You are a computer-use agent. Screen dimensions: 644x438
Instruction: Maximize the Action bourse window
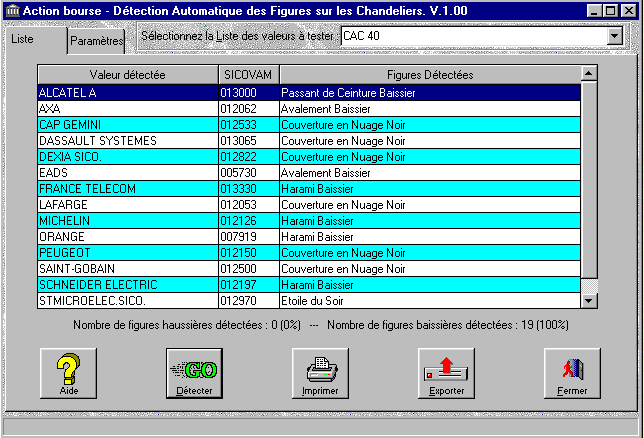[x=611, y=11]
